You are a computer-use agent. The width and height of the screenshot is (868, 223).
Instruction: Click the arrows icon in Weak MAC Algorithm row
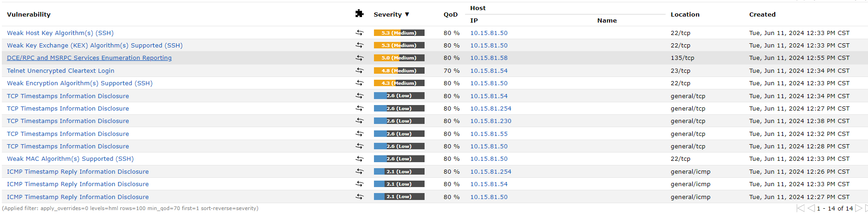coord(359,159)
